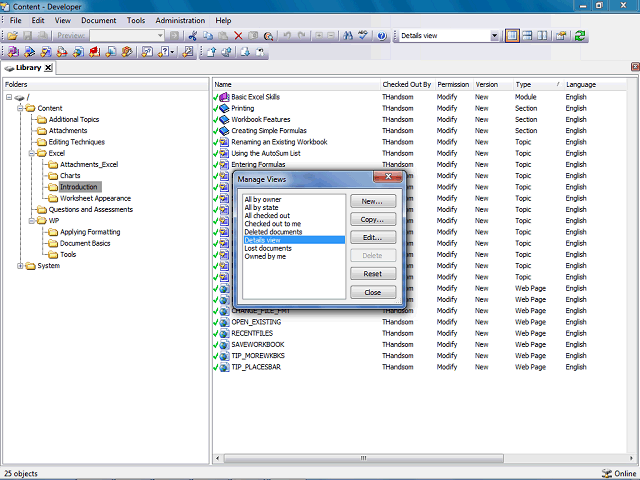This screenshot has height=480, width=640.
Task: Click the System folder icon
Action: 30,266
